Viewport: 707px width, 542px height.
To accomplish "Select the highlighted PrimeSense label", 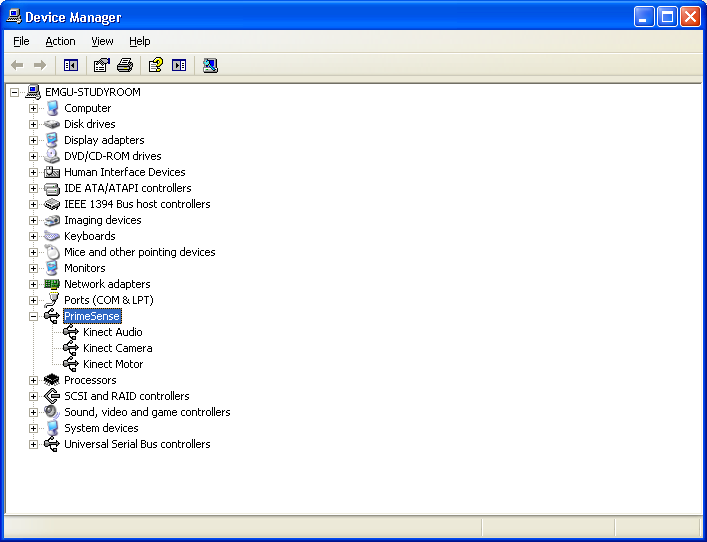I will [x=92, y=317].
